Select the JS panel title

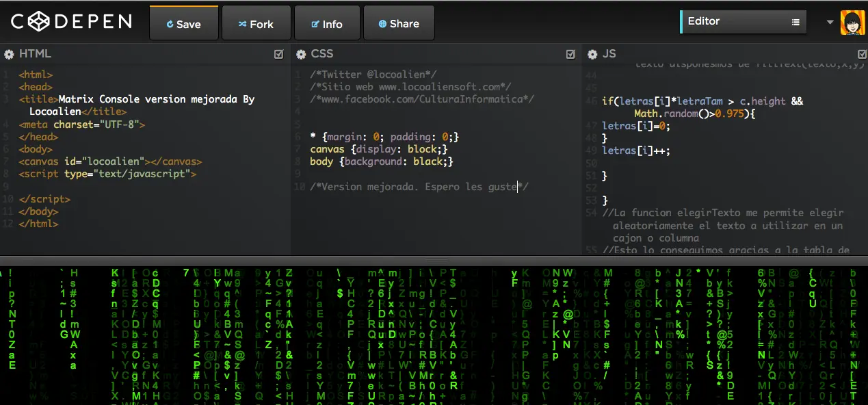pos(609,53)
